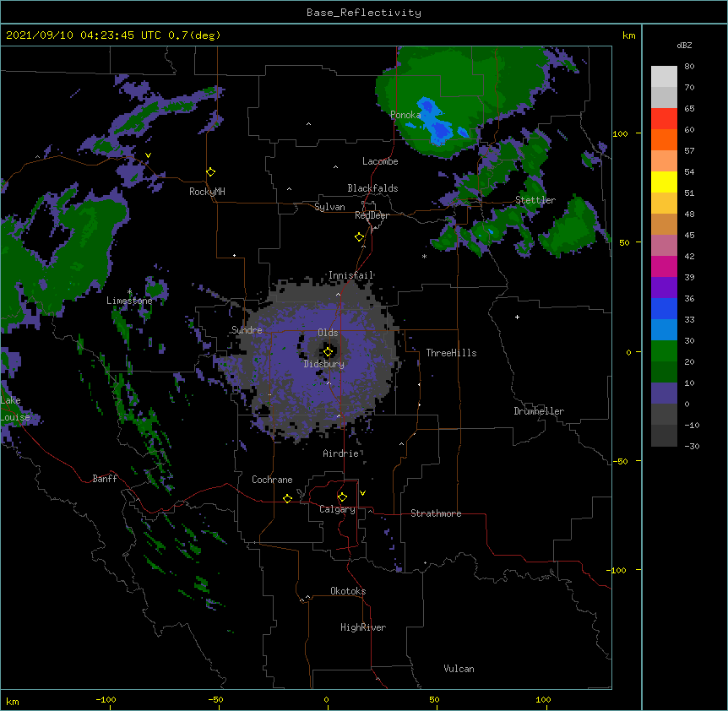728x711 pixels.
Task: Select the light blue 30-33 dBZ legend swatch
Action: [664, 329]
